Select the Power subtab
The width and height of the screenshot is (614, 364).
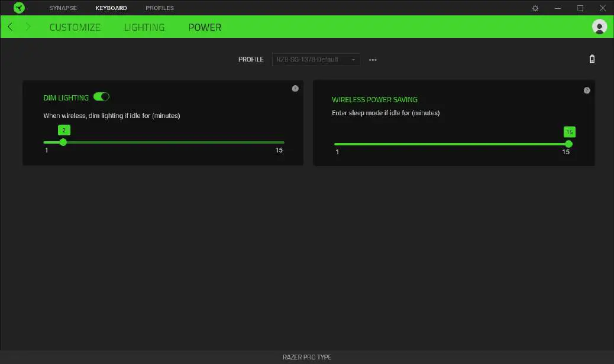tap(205, 27)
